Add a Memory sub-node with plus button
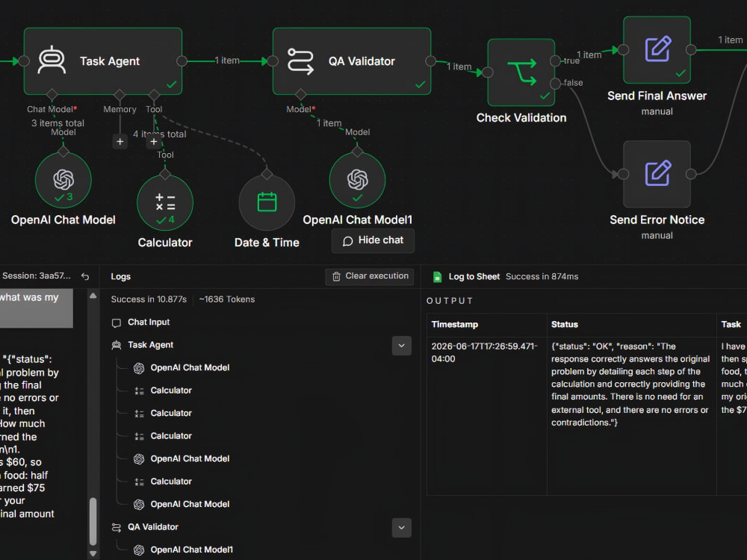This screenshot has height=560, width=747. [120, 141]
